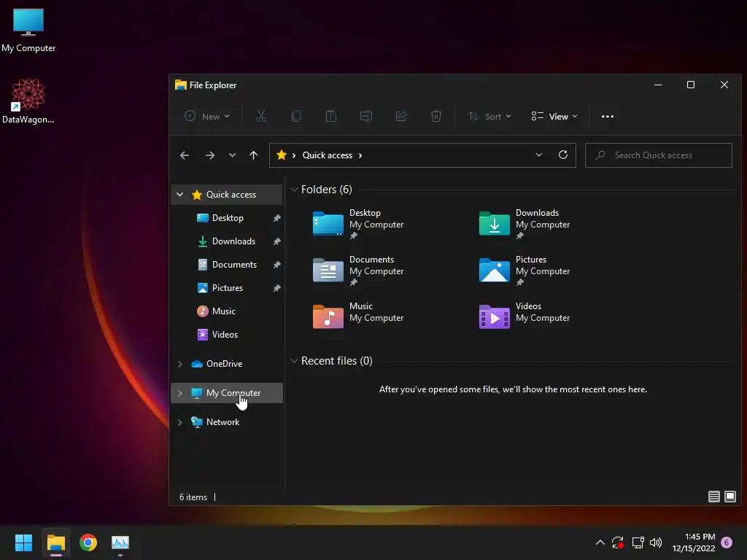The height and width of the screenshot is (560, 747).
Task: Open the monitor app on taskbar
Action: tap(120, 542)
